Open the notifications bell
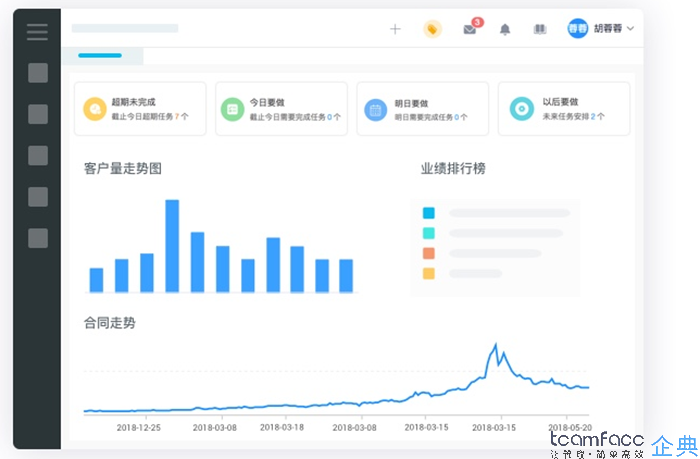Screen dimensions: 700x459 (x=505, y=29)
